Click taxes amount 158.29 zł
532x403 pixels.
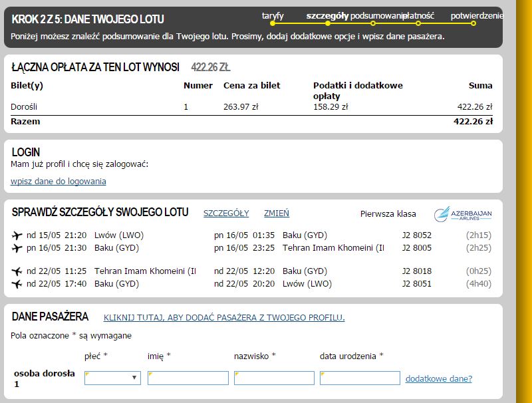pyautogui.click(x=331, y=107)
